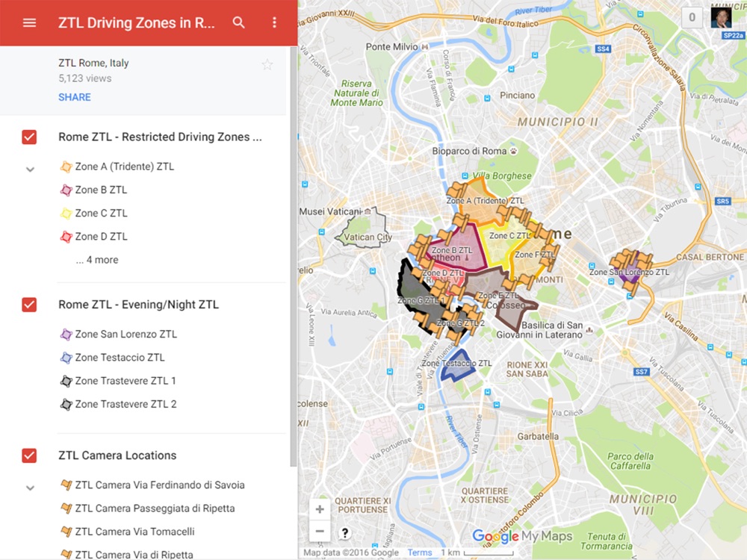The image size is (747, 560).
Task: Select Zone San Lorenzo ZTL in list
Action: [125, 335]
